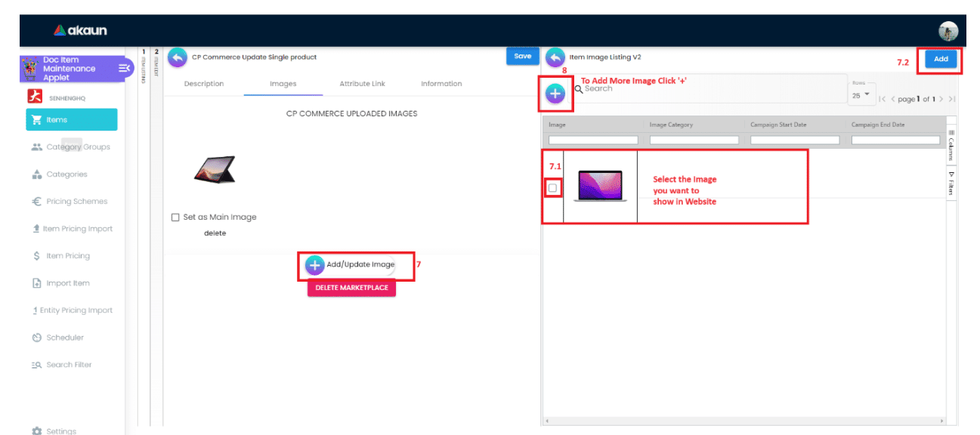Save the single product update
This screenshot has width=980, height=435.
(x=523, y=56)
